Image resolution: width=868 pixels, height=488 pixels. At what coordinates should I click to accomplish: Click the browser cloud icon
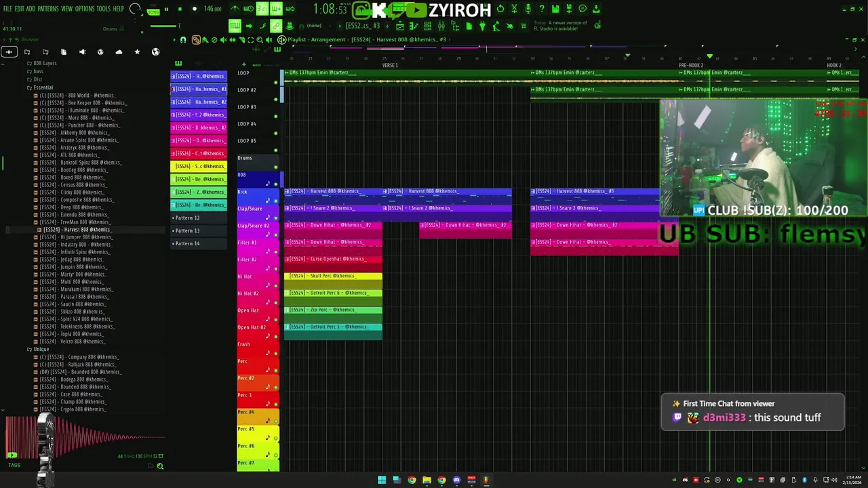tap(119, 52)
